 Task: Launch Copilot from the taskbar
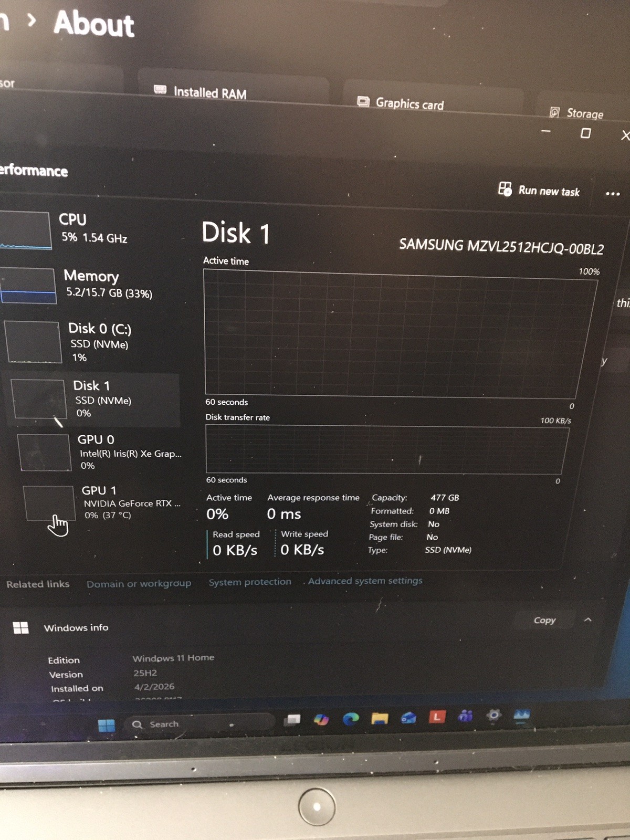pyautogui.click(x=321, y=719)
